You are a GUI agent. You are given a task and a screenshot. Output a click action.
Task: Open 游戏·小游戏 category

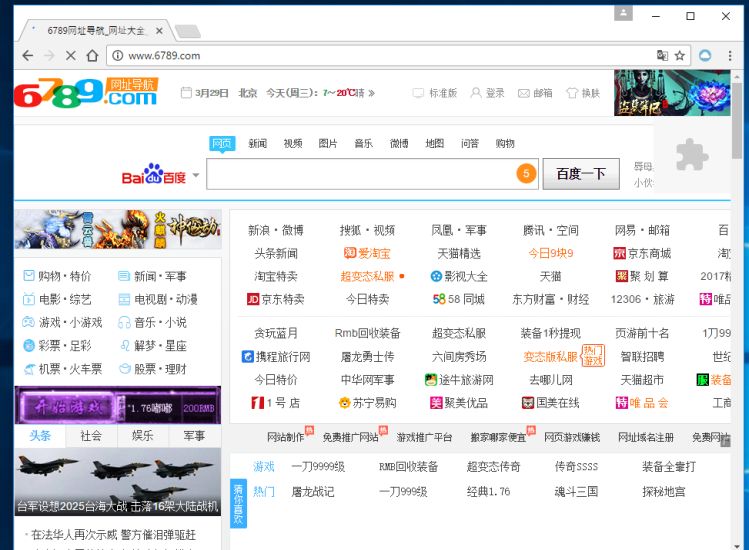pyautogui.click(x=63, y=323)
